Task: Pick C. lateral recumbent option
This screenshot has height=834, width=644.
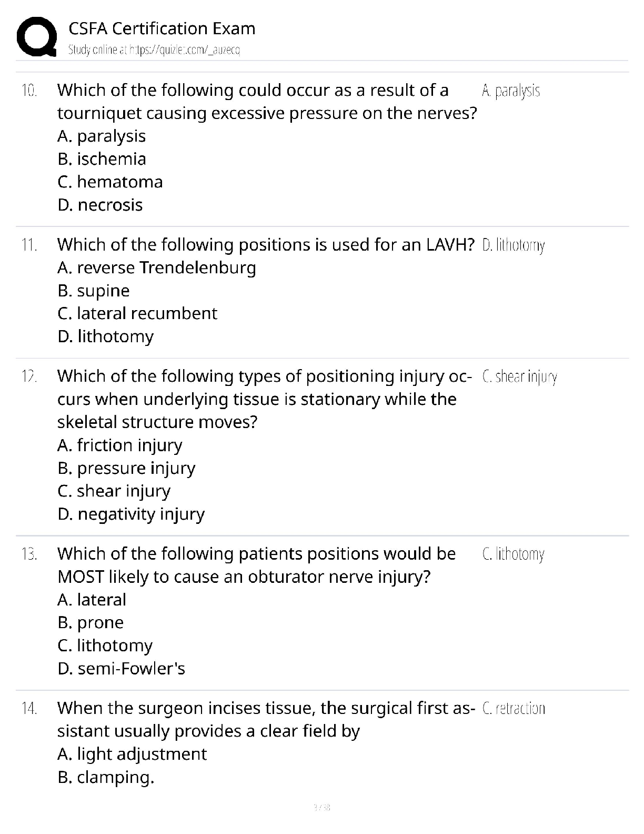Action: coord(137,314)
